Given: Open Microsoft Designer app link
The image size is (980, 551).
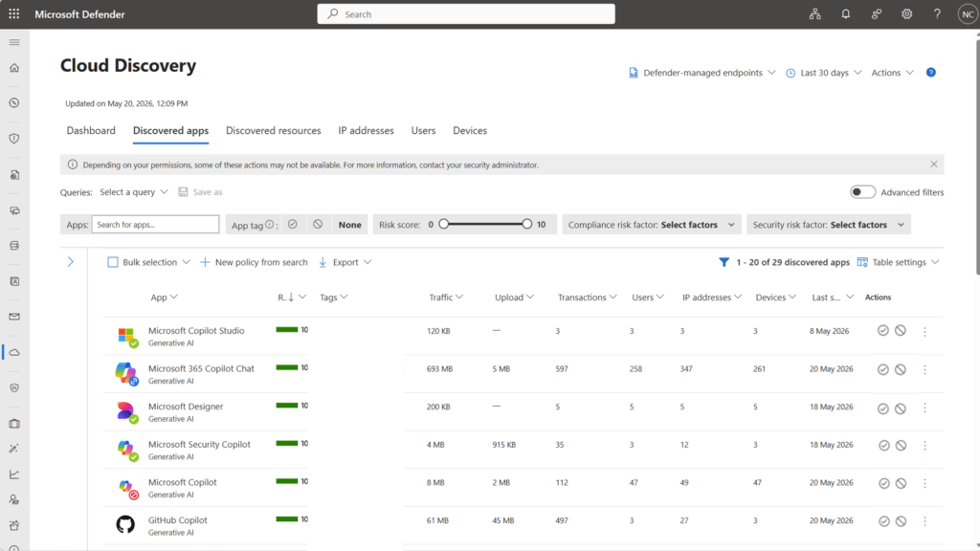Looking at the screenshot, I should click(x=186, y=406).
